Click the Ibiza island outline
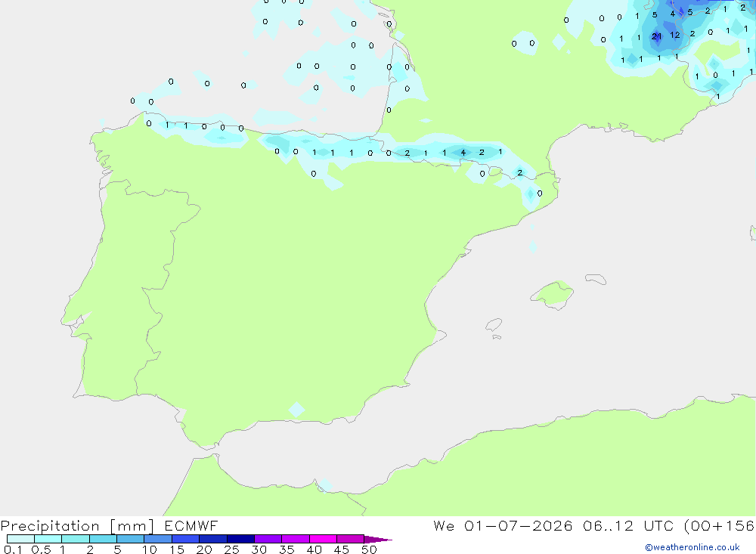The height and width of the screenshot is (554, 756). [x=494, y=324]
